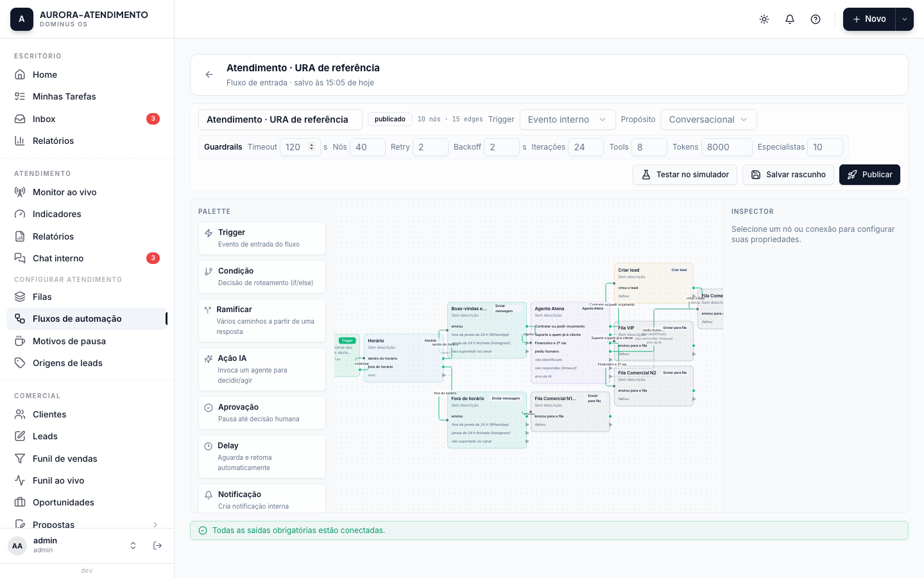This screenshot has width=924, height=578.
Task: Click the Inbox tray icon
Action: click(x=20, y=119)
